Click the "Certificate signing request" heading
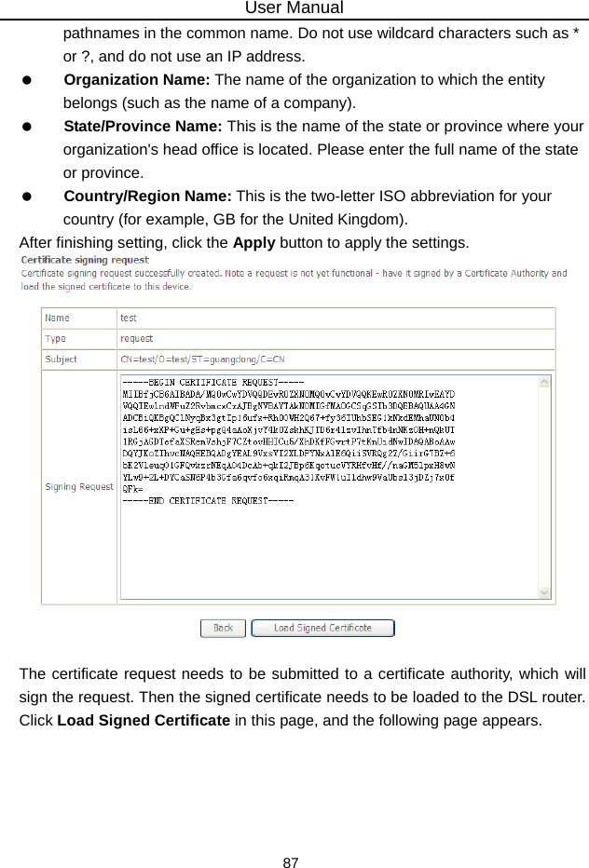The width and height of the screenshot is (589, 868). click(85, 260)
